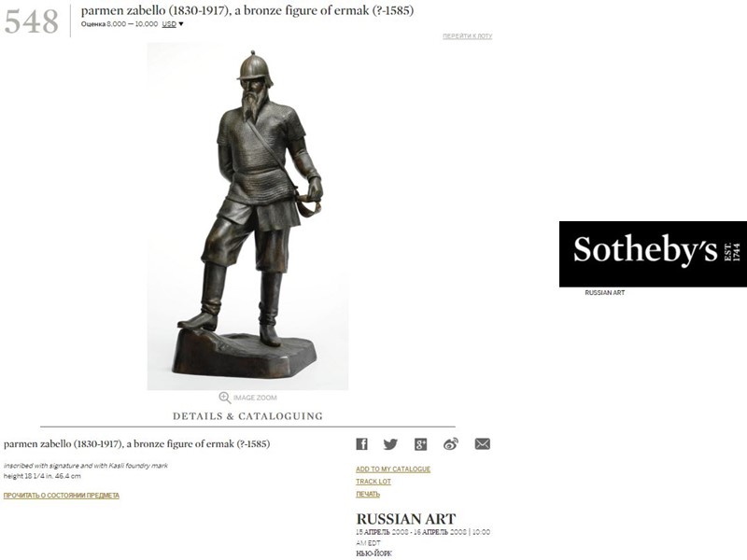This screenshot has width=747, height=560.
Task: Click the RUSSIAN ART sale title
Action: pos(406,519)
